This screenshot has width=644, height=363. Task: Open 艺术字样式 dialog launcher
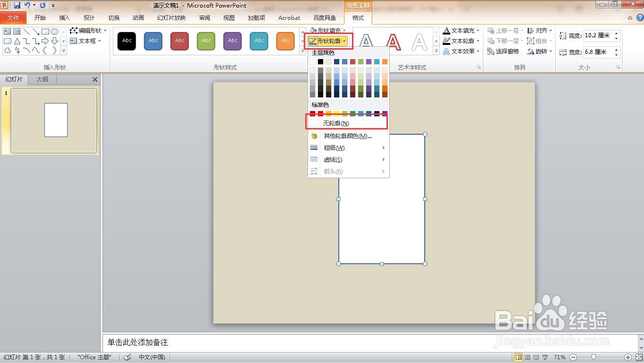(479, 68)
